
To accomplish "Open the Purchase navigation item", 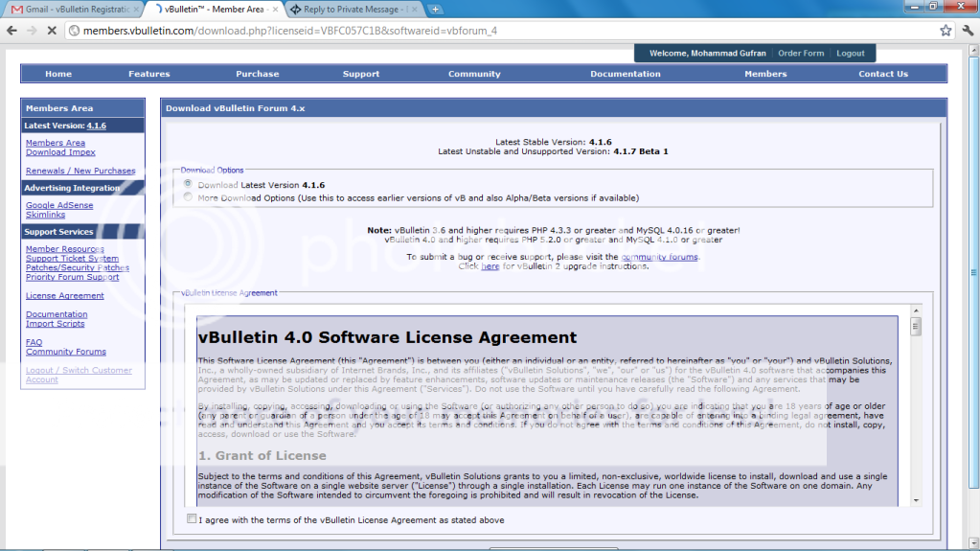I will coord(258,74).
